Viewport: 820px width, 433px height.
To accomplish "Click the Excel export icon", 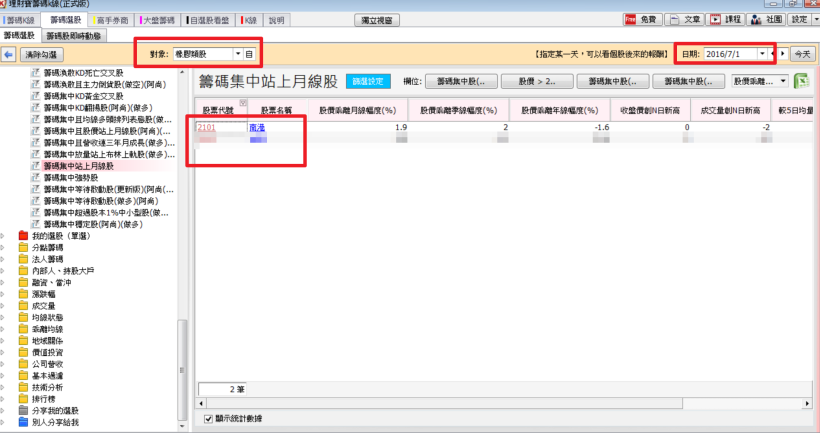I will coord(801,81).
